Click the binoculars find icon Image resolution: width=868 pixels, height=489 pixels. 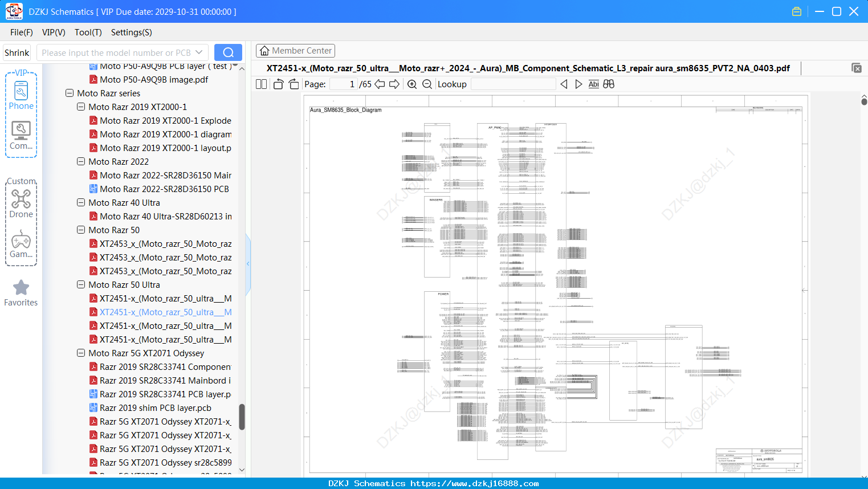(609, 84)
